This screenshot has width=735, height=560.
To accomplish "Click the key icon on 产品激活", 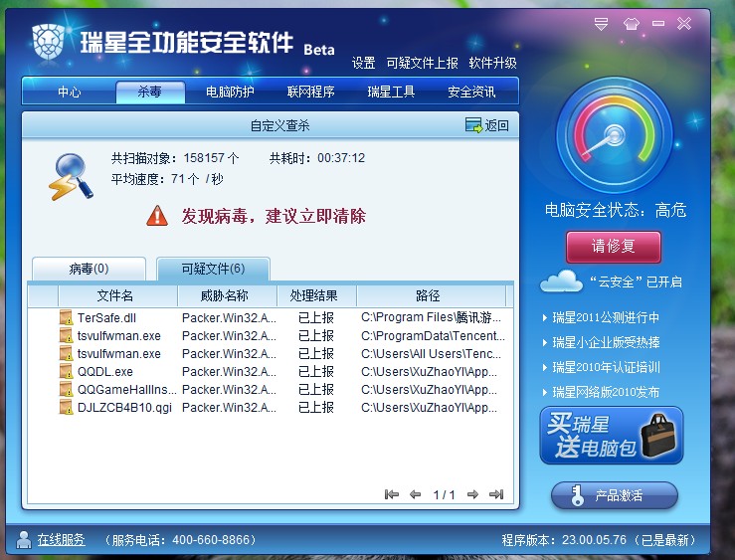I will coord(577,495).
